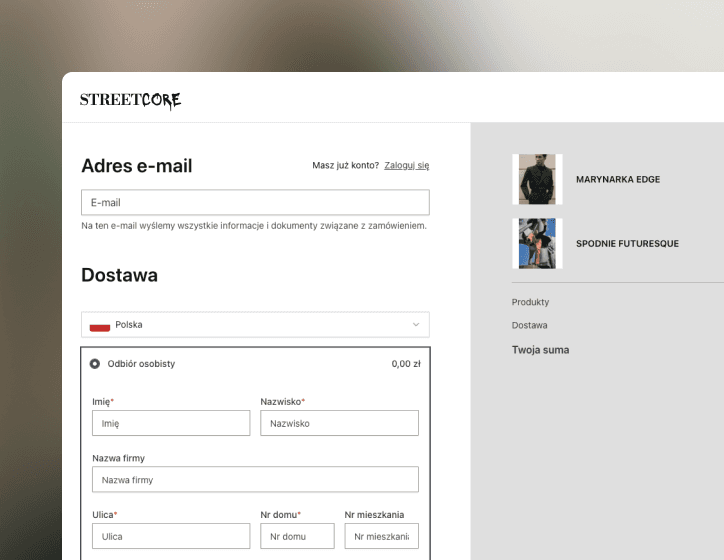Click the Polish flag icon
Viewport: 724px width, 560px height.
tap(99, 325)
